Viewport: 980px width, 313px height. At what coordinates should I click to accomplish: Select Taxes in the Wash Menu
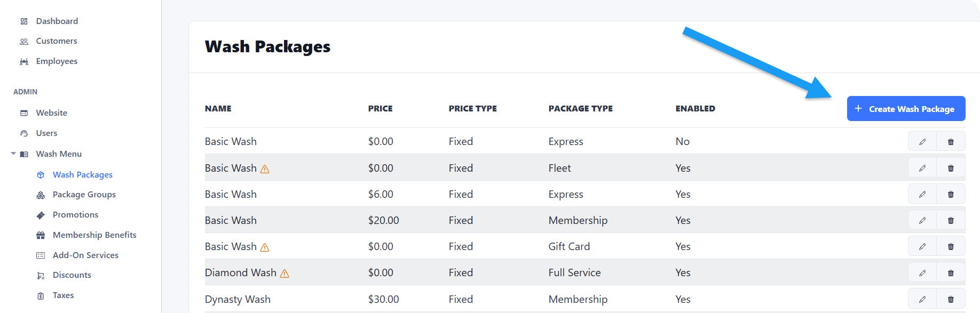pos(63,295)
